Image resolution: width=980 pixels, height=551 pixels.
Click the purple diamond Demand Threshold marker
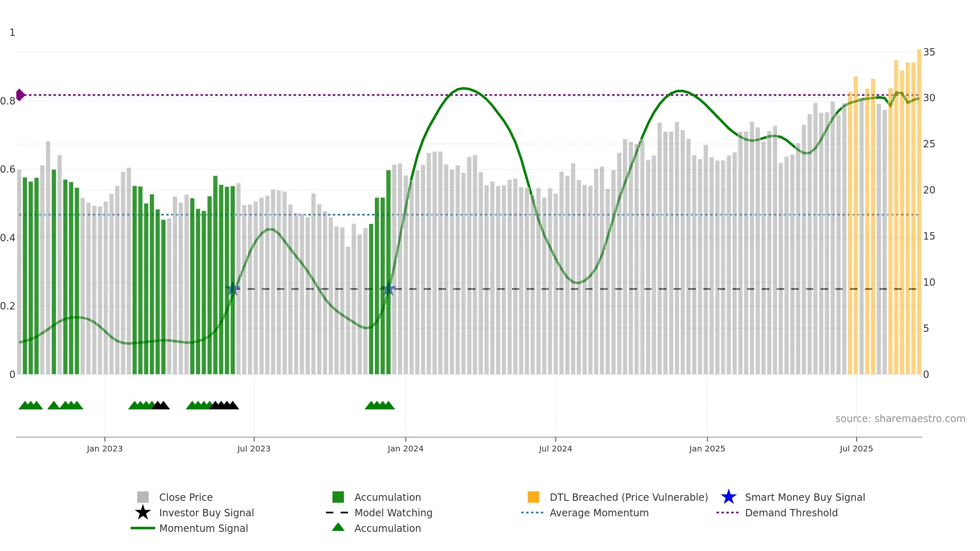coord(20,95)
